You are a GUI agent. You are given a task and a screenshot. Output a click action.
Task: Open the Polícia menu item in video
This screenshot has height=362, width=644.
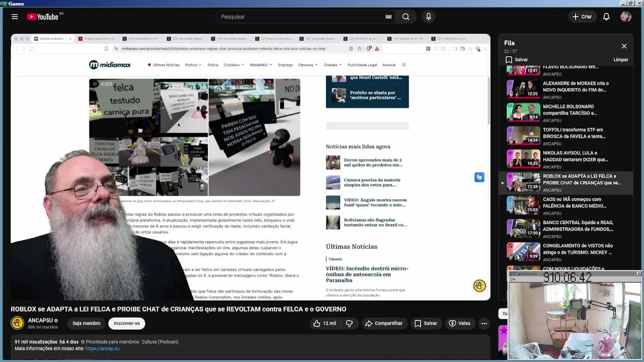click(x=213, y=65)
